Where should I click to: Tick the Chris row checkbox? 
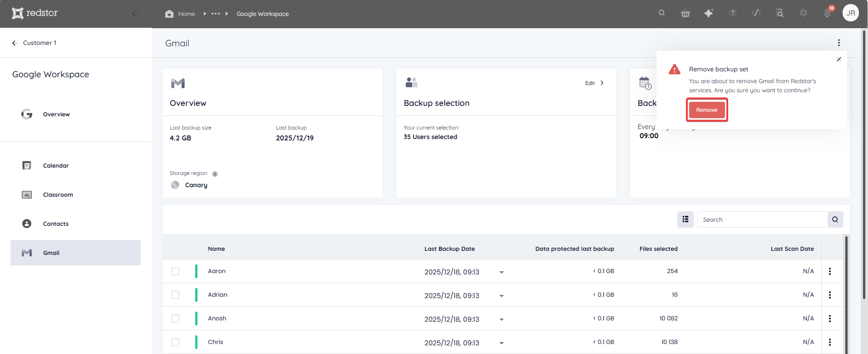coord(175,342)
